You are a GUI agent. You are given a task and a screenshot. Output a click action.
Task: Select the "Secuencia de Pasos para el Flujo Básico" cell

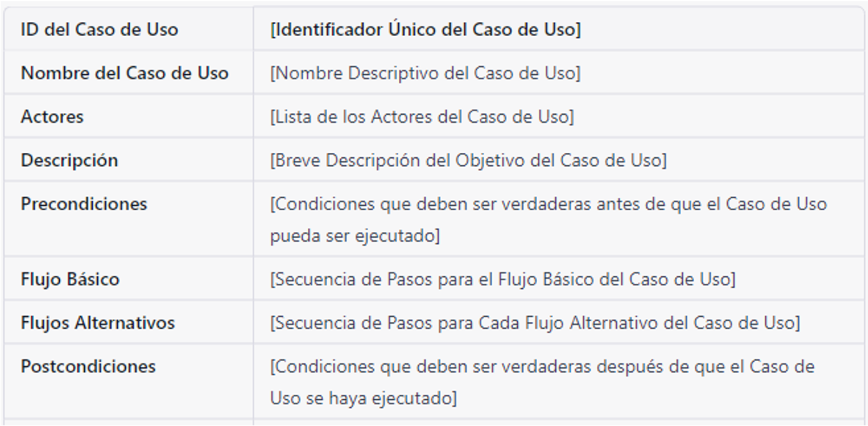tap(502, 279)
